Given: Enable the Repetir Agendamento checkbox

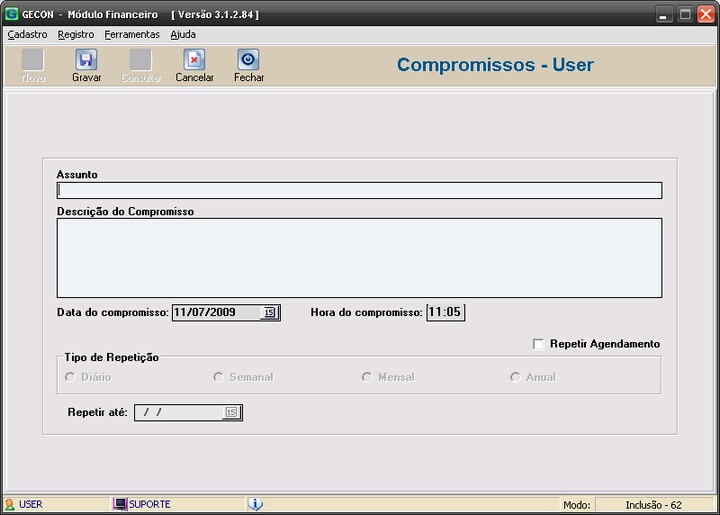Looking at the screenshot, I should point(538,344).
